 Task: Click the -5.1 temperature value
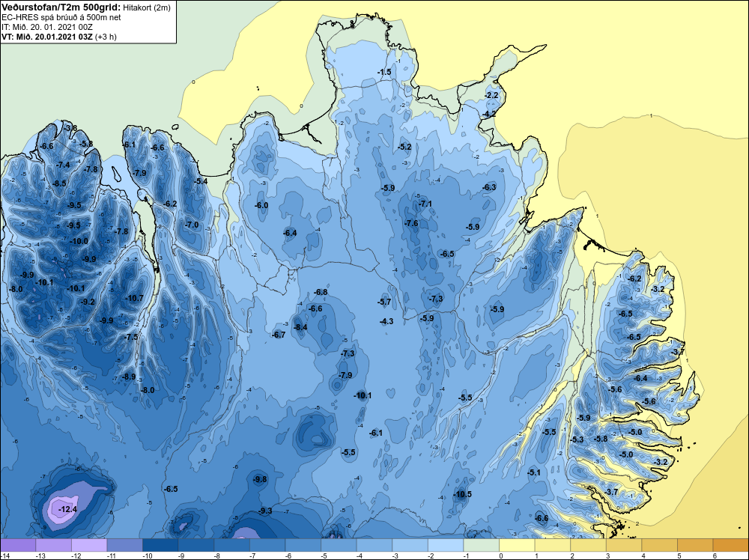pyautogui.click(x=533, y=472)
